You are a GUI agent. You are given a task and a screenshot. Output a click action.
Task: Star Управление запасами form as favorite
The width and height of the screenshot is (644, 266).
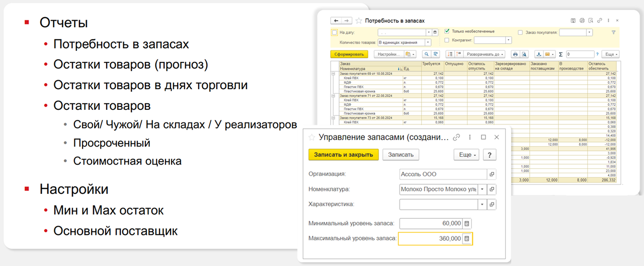point(312,137)
